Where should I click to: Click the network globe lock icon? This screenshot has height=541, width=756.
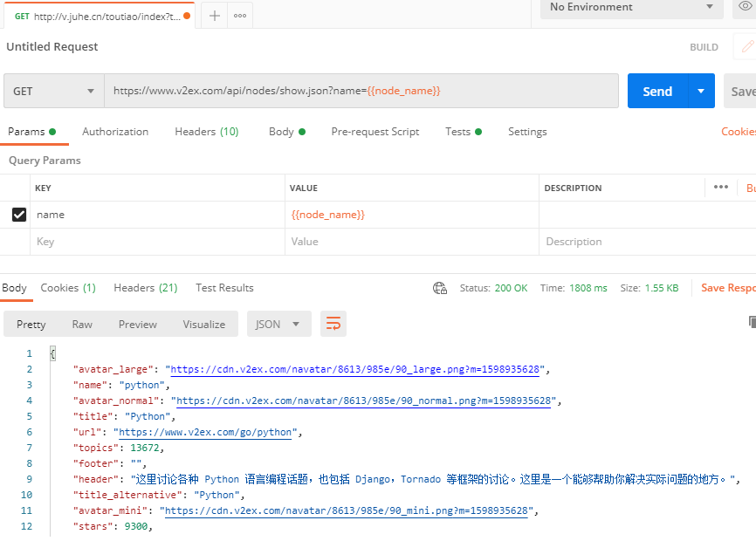click(440, 288)
